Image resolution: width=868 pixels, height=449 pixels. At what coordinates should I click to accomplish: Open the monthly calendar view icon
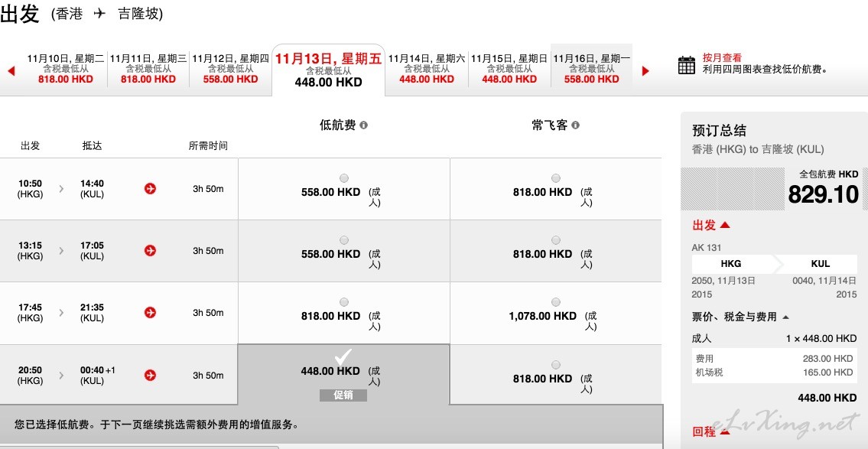[x=687, y=65]
